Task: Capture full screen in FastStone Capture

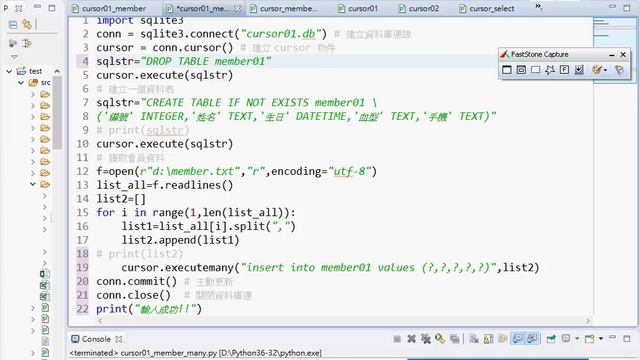Action: [564, 70]
